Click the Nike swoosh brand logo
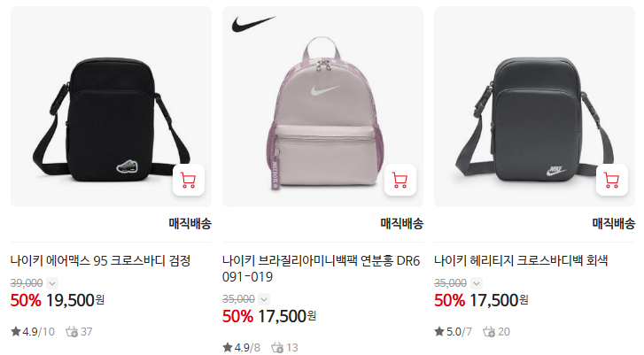The width and height of the screenshot is (644, 355). (x=253, y=23)
